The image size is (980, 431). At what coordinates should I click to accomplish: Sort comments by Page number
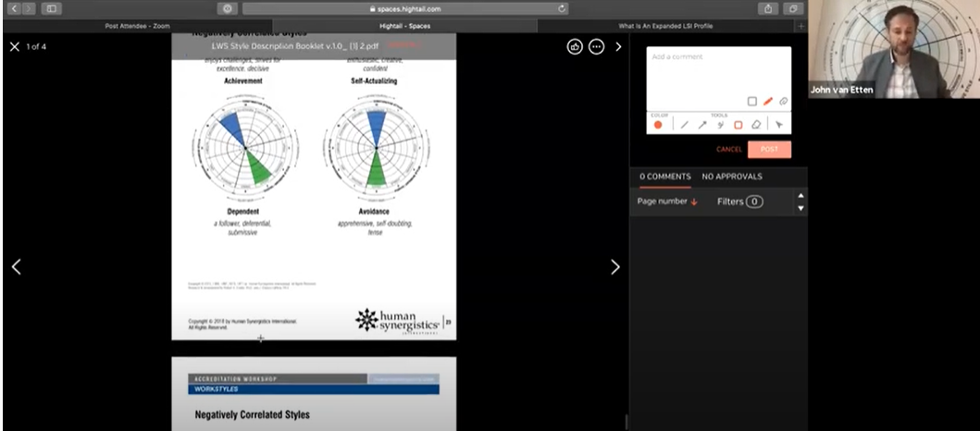point(667,202)
